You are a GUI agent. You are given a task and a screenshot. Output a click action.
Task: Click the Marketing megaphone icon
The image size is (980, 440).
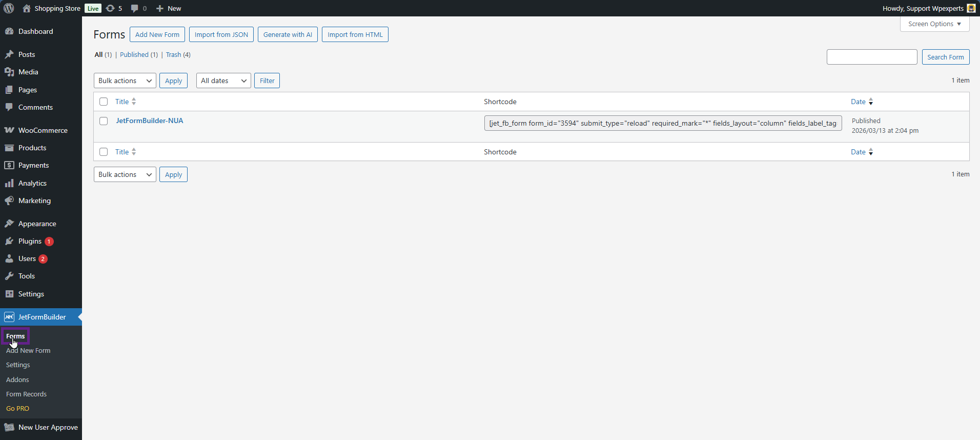(x=9, y=201)
